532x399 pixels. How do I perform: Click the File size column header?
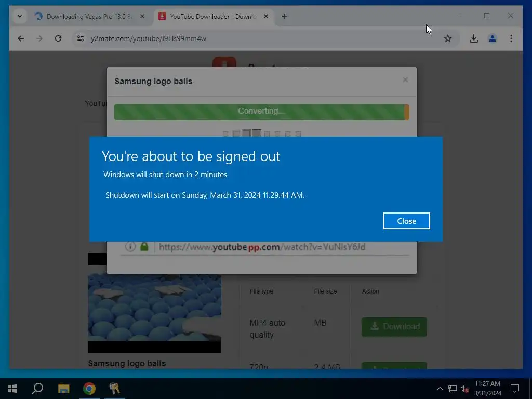pos(325,291)
